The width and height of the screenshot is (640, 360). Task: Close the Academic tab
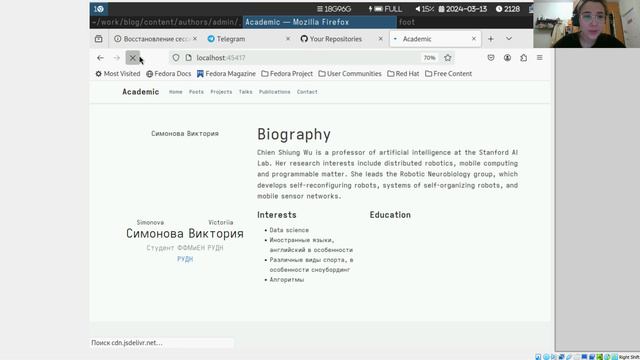(x=474, y=39)
